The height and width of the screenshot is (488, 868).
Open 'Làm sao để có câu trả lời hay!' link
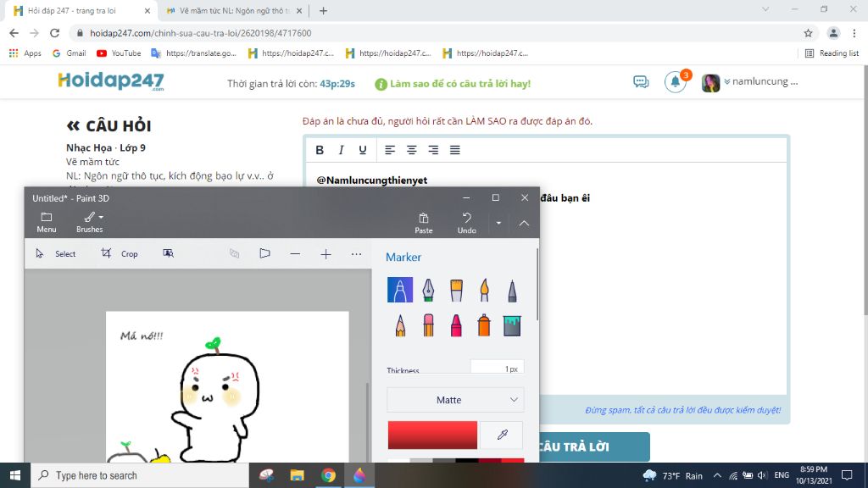pos(453,84)
